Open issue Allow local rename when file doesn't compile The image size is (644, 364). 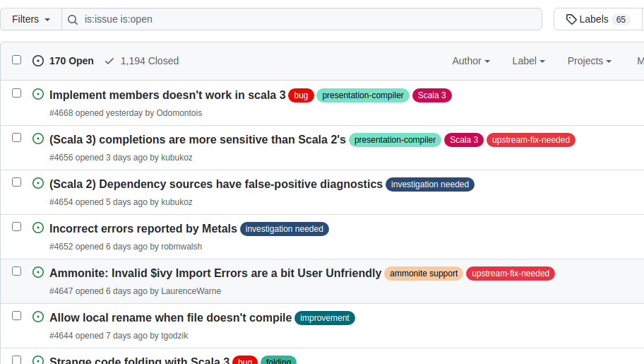pos(170,317)
